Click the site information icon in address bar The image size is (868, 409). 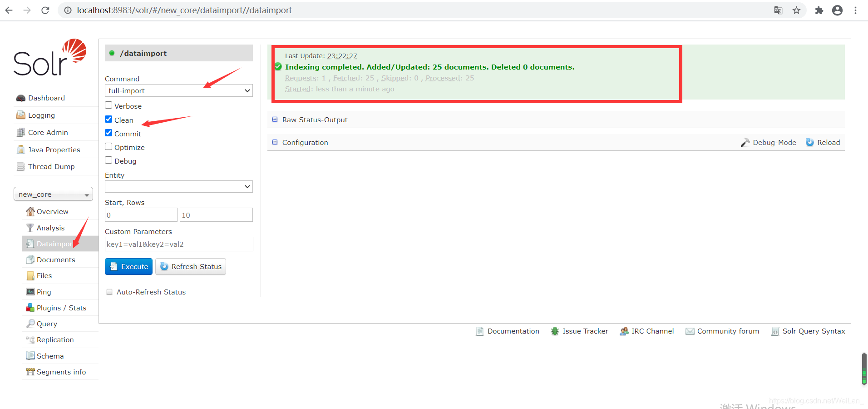(68, 10)
